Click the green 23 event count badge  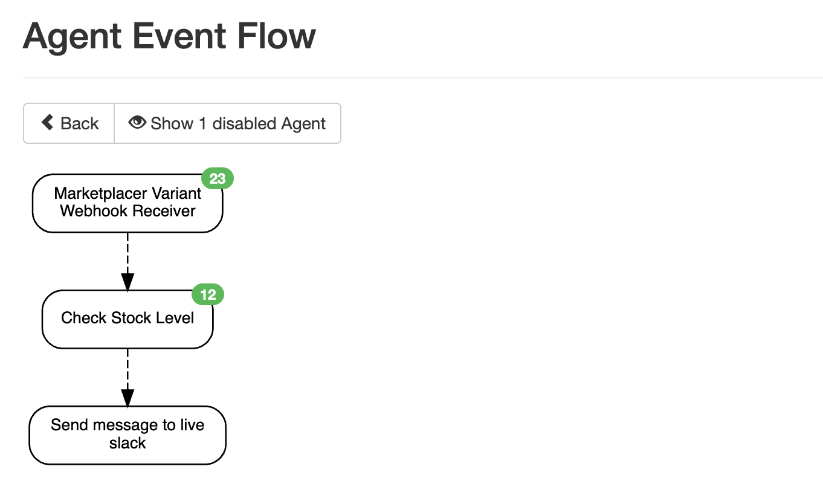click(x=217, y=179)
